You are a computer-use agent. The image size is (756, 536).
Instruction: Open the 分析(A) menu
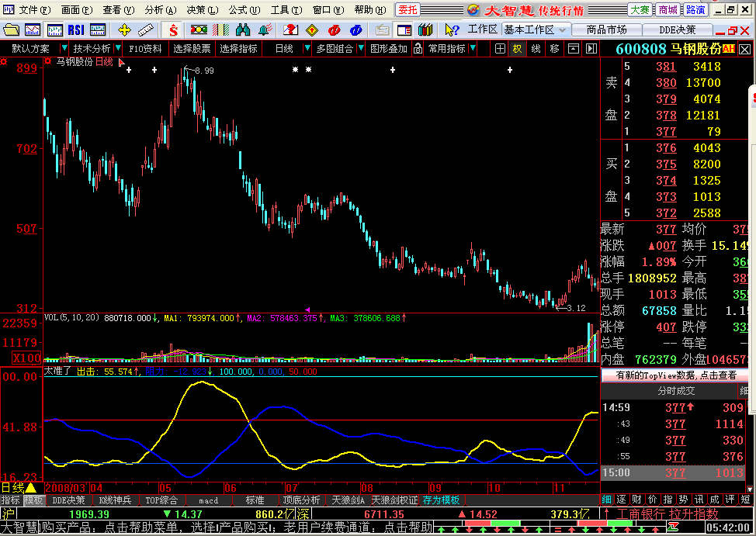point(161,9)
